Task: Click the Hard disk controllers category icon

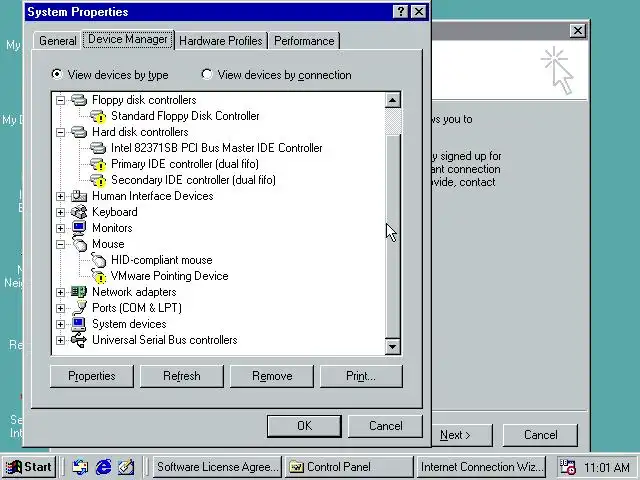Action: 79,132
